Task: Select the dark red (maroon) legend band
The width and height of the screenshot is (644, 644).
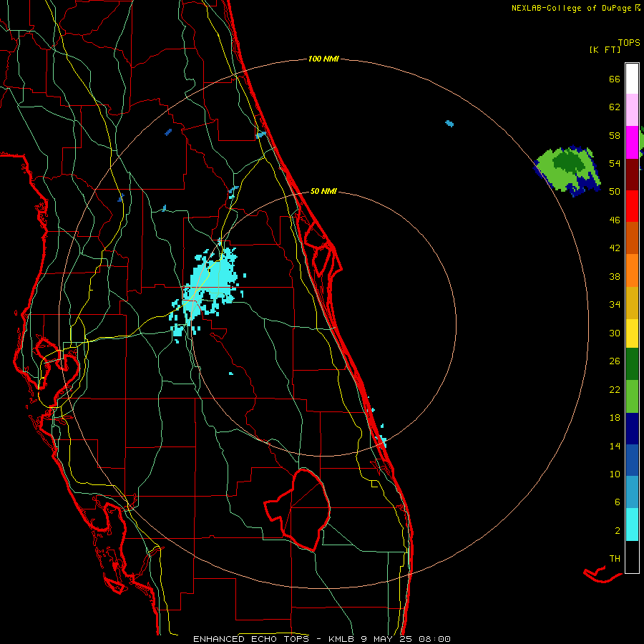Action: 632,175
